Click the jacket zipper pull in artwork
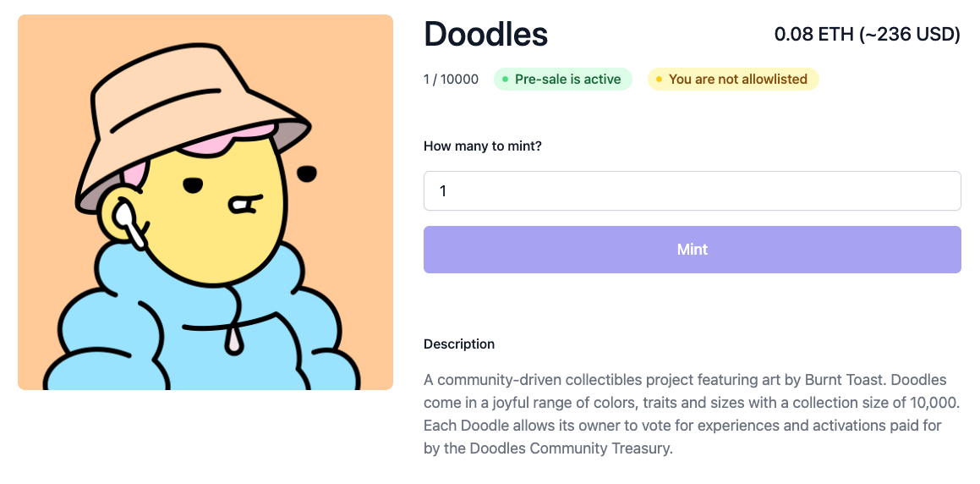980x484 pixels. coord(234,341)
